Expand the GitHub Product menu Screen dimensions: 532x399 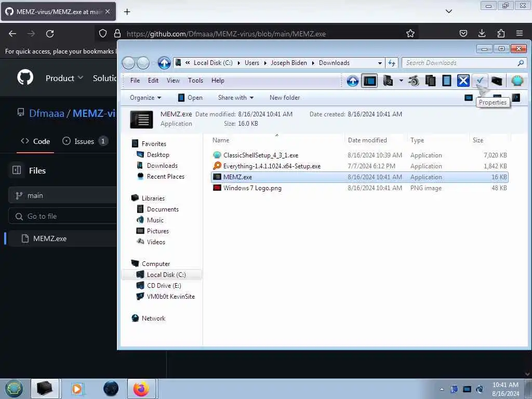coord(64,78)
